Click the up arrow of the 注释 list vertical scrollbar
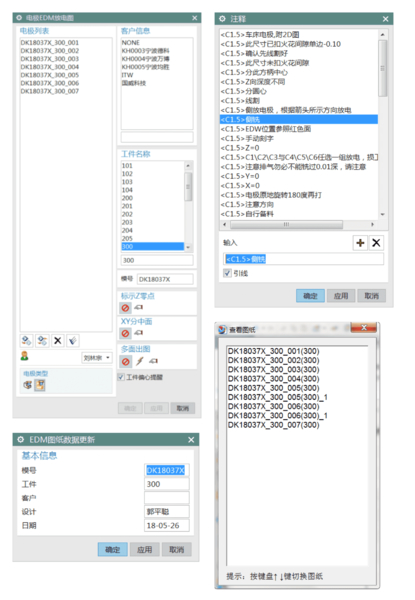The image size is (415, 600). pyautogui.click(x=382, y=34)
